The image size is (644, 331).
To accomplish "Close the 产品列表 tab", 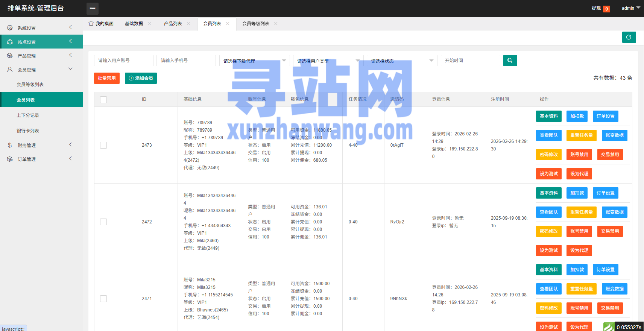I will [x=188, y=24].
